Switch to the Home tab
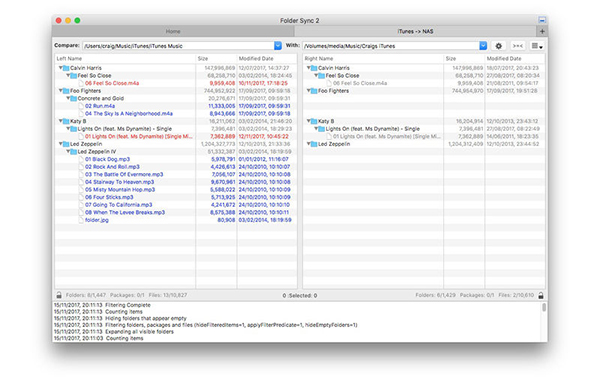The width and height of the screenshot is (600, 380). (173, 31)
